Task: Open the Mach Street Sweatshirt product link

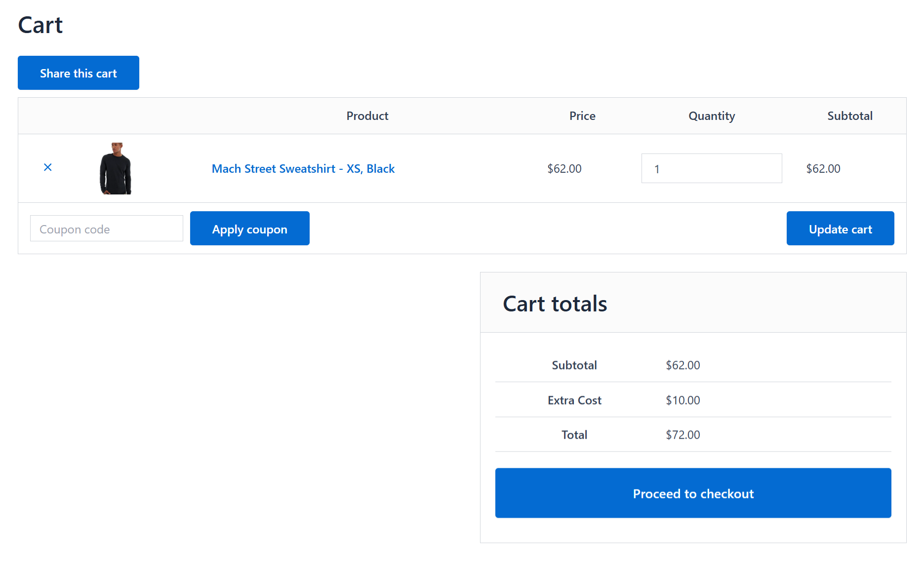Action: pos(303,169)
